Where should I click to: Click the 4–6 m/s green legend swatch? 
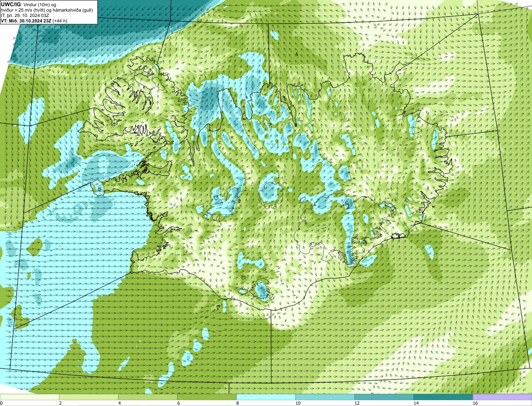[x=148, y=397]
